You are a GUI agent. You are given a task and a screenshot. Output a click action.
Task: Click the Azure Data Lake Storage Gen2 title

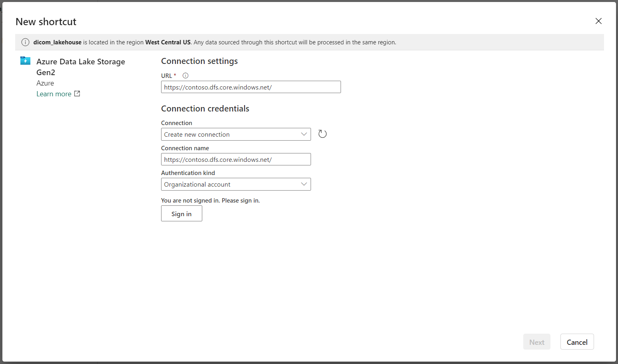[x=80, y=67]
